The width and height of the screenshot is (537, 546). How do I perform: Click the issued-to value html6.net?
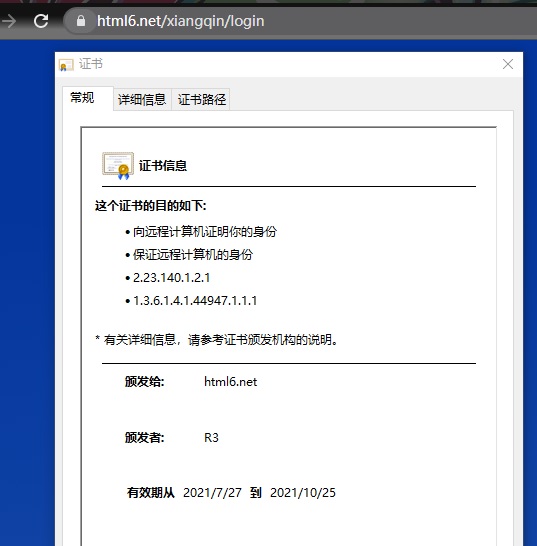pos(231,382)
